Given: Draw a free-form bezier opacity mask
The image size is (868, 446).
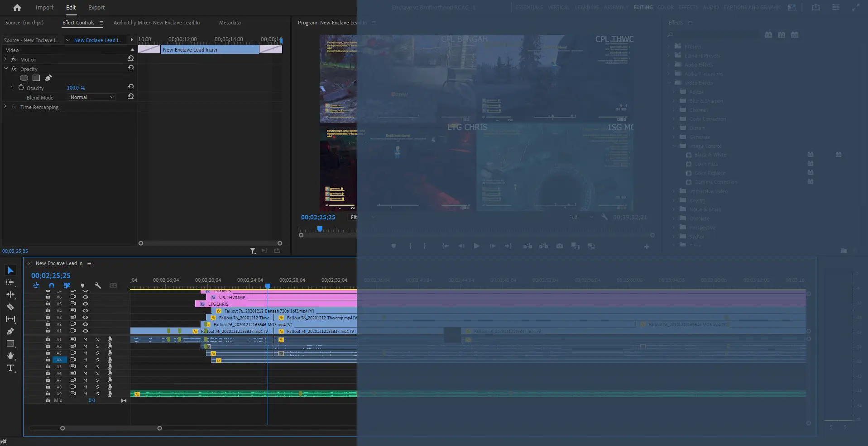Looking at the screenshot, I should [x=48, y=78].
